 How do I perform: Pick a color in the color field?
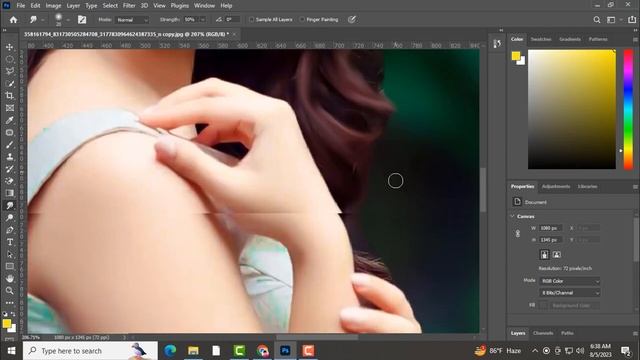coord(572,109)
